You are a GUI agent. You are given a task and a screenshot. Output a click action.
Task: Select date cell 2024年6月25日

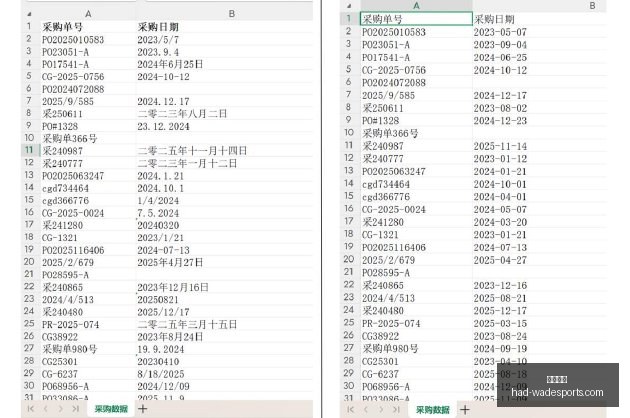click(170, 64)
